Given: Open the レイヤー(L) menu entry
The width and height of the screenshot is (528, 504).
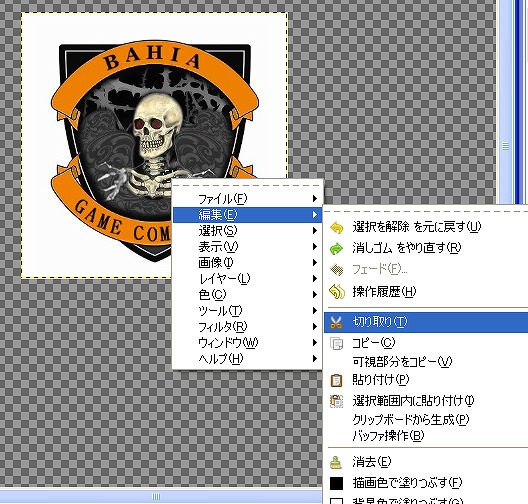Looking at the screenshot, I should click(x=247, y=279).
